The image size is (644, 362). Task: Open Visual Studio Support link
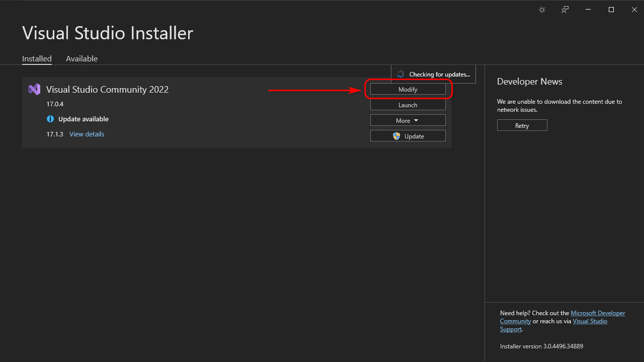pos(553,325)
